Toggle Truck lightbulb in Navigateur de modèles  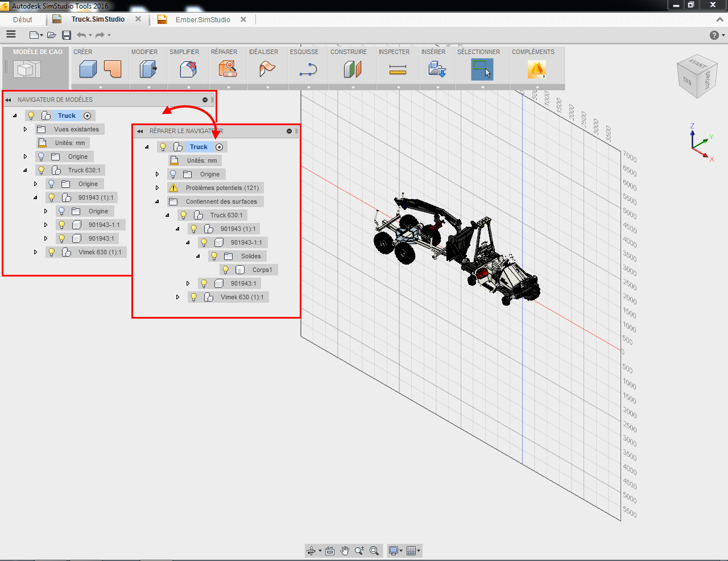pyautogui.click(x=31, y=115)
